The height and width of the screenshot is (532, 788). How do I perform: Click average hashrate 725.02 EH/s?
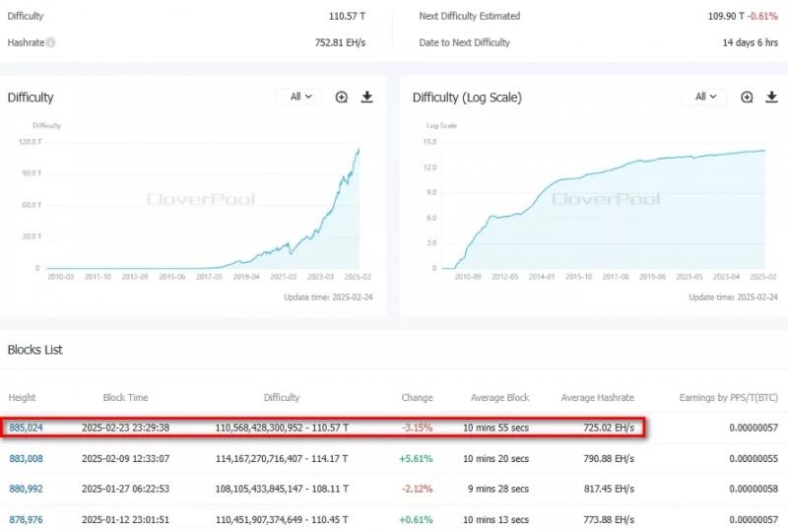tap(609, 428)
